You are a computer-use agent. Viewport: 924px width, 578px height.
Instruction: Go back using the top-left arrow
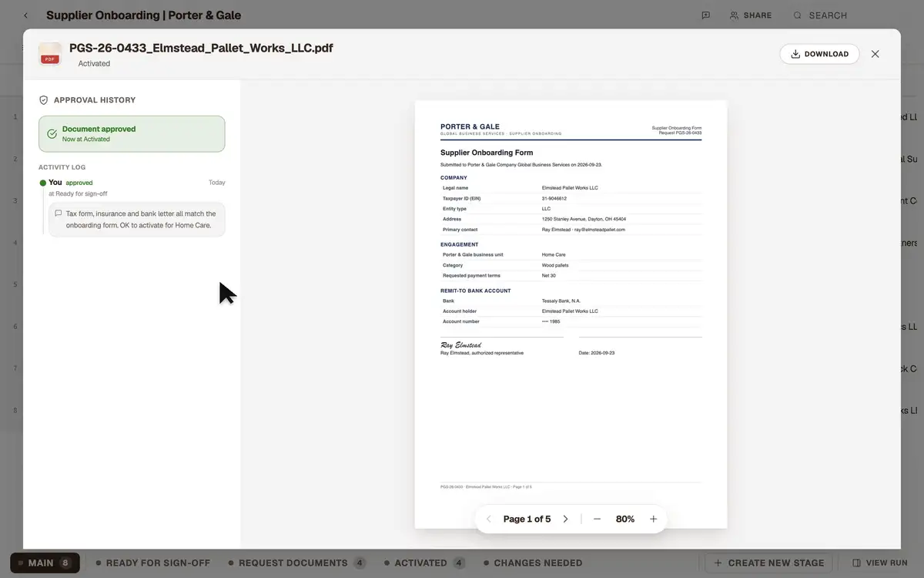[x=25, y=15]
